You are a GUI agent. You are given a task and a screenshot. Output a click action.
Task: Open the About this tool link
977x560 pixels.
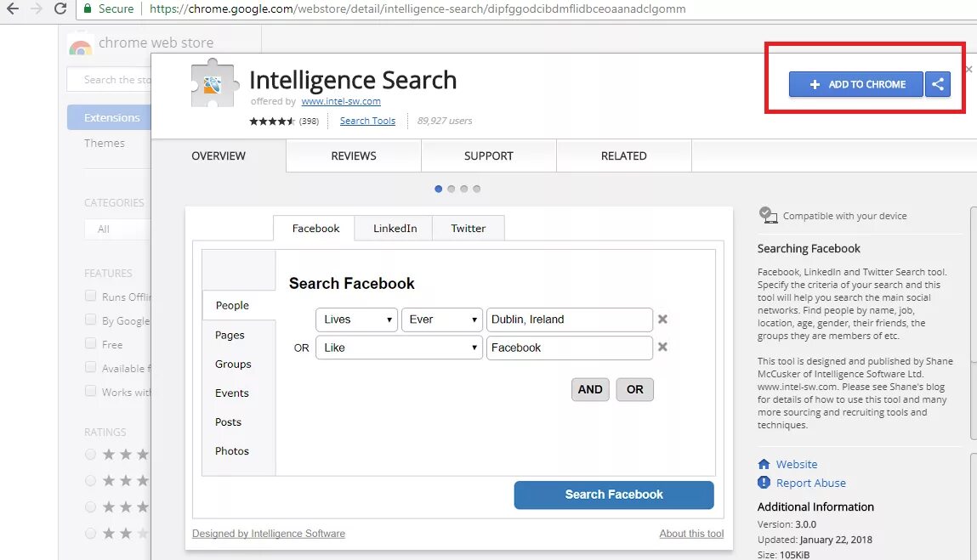691,533
